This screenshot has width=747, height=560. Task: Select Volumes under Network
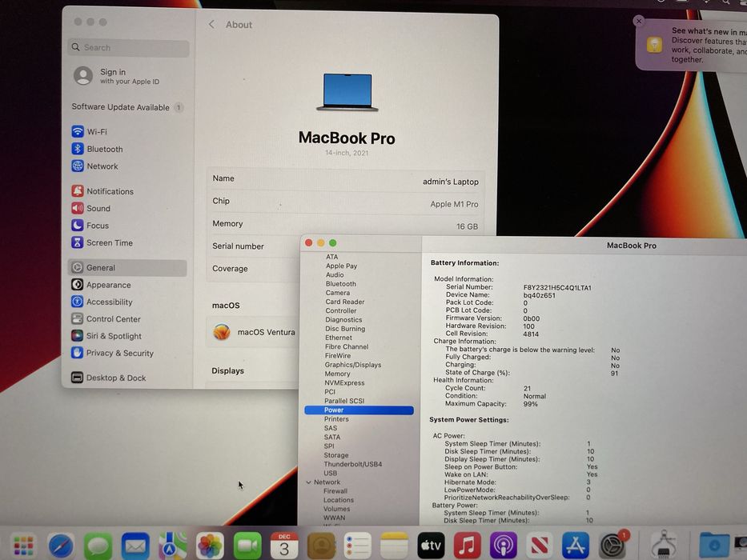[336, 509]
